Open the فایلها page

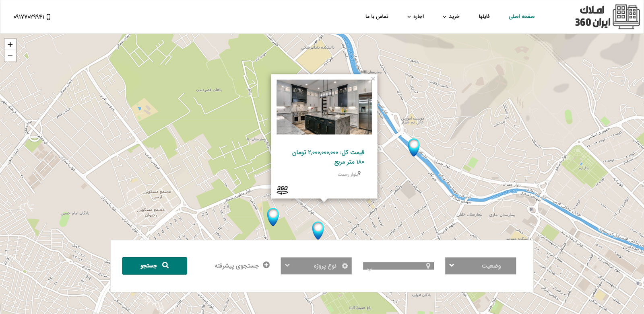click(x=484, y=16)
